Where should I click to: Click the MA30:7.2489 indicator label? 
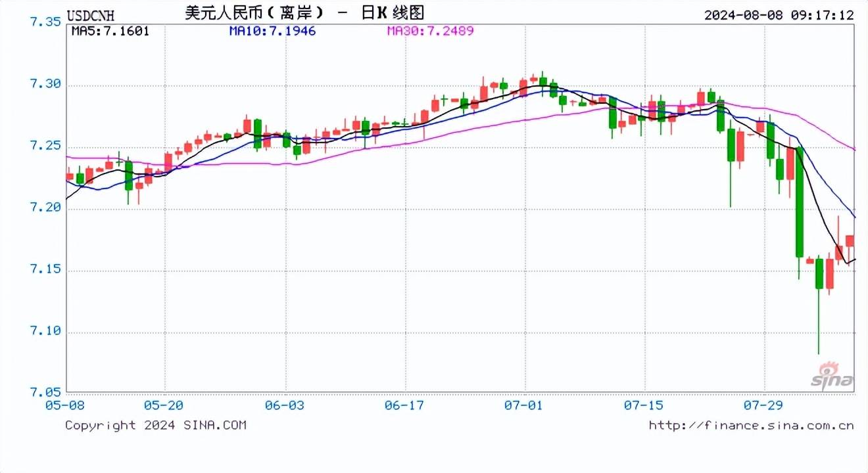(x=430, y=31)
